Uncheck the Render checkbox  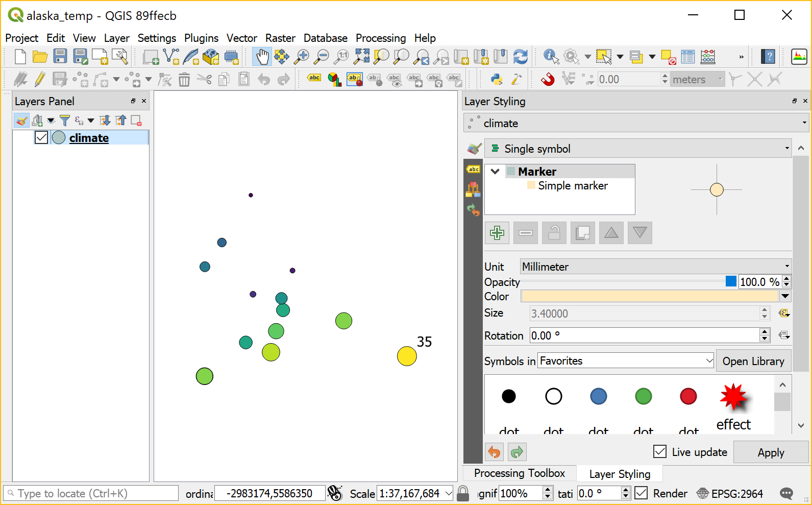click(641, 493)
